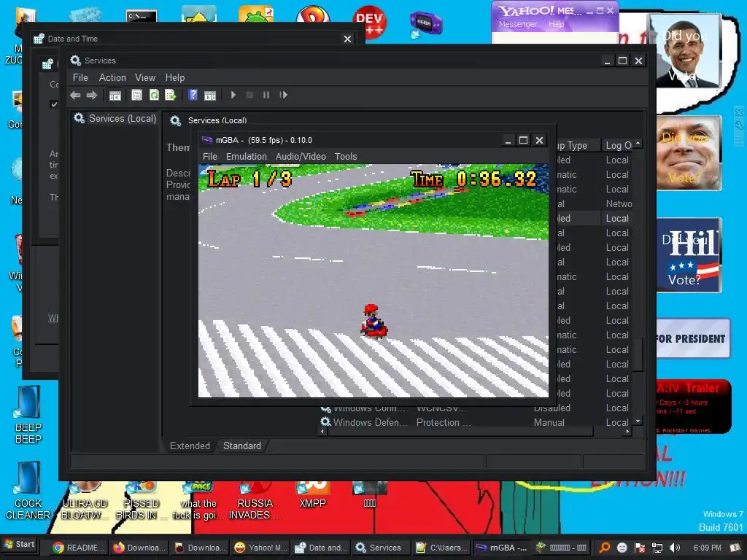Click the mGBA game screen
This screenshot has width=747, height=560.
(x=373, y=281)
